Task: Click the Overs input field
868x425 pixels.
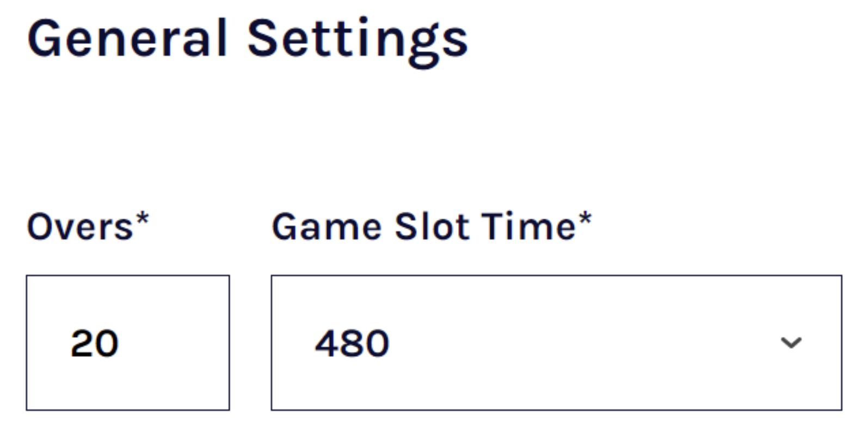Action: (x=127, y=342)
